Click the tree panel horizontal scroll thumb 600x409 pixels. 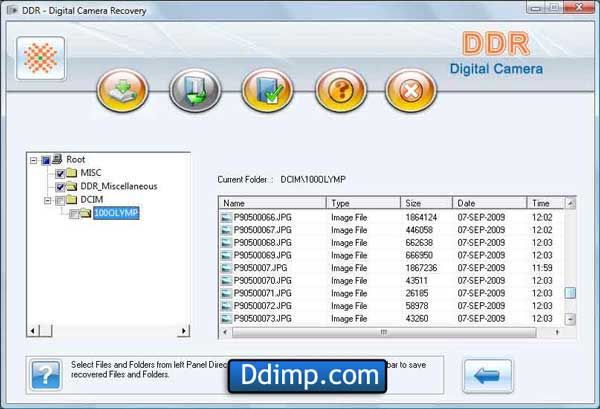(x=46, y=331)
